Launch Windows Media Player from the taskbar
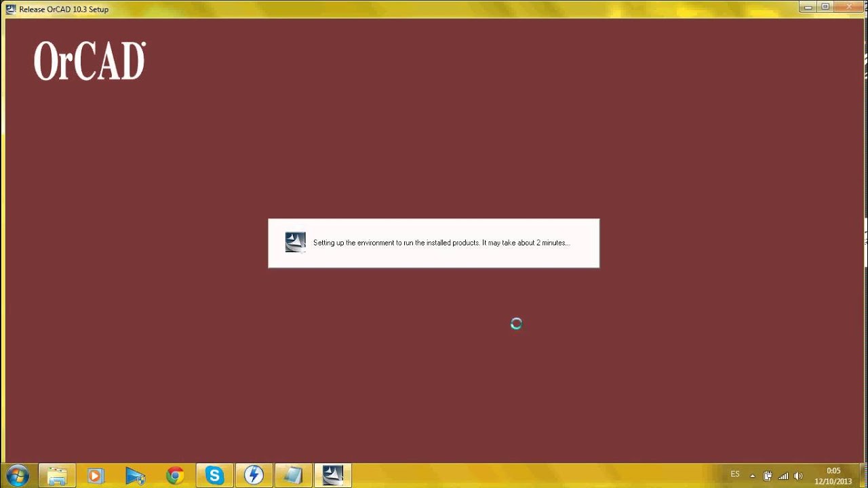The image size is (868, 488). click(x=96, y=475)
